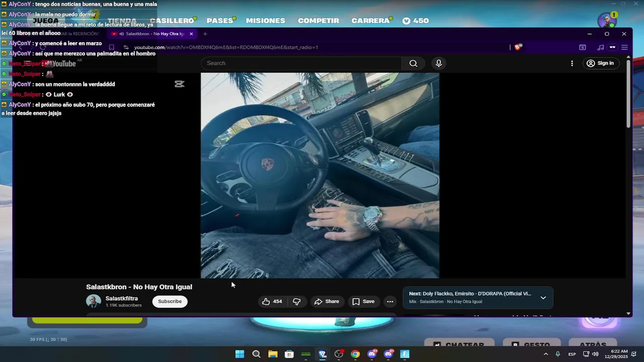Open Microsoft Store from taskbar
The width and height of the screenshot is (644, 362).
[289, 354]
